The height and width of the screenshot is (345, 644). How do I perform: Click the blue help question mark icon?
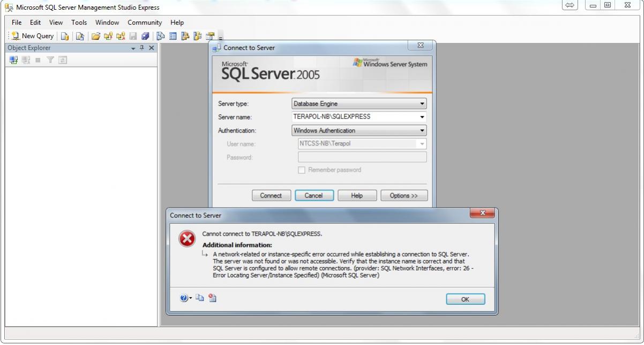coord(184,298)
